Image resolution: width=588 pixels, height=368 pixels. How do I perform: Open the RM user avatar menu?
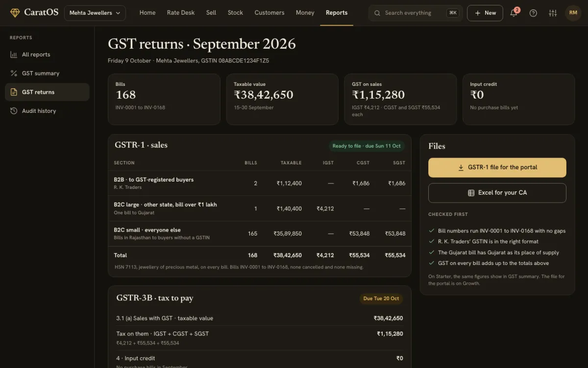tap(573, 13)
